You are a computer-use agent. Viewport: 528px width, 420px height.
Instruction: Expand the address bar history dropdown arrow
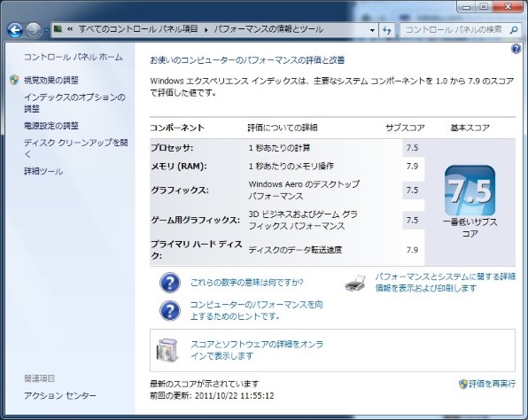[372, 30]
